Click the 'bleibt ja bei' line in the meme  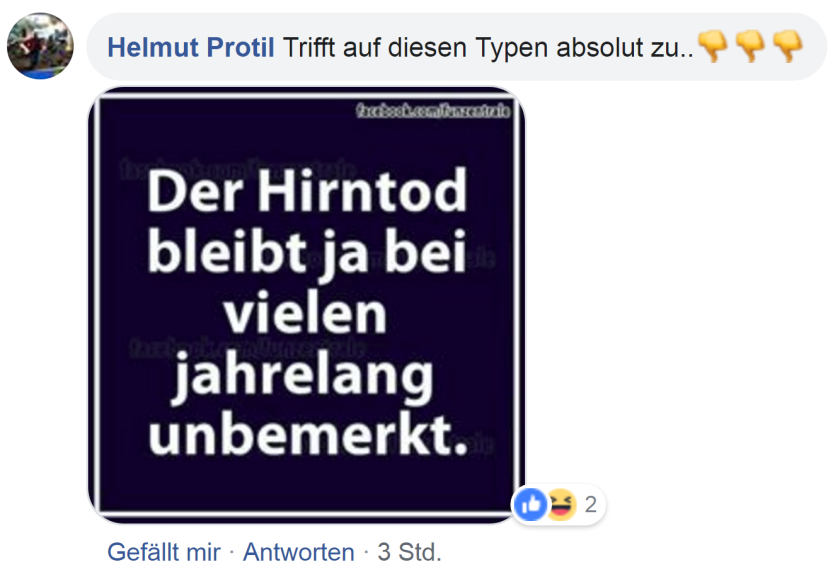pos(307,253)
